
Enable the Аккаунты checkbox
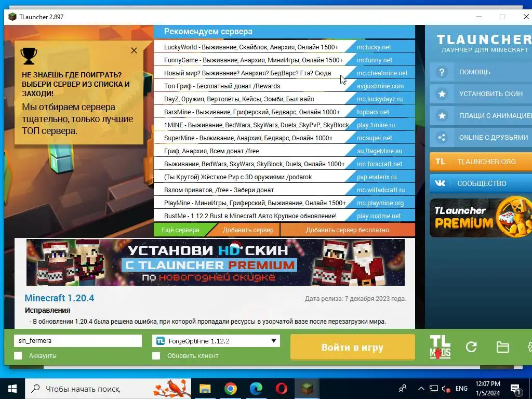pos(18,355)
